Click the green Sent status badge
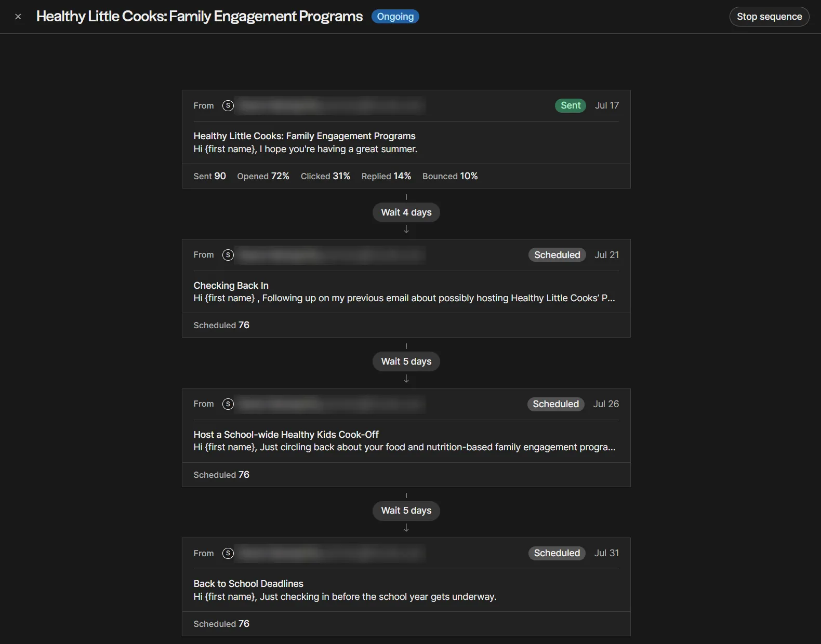821x644 pixels. (571, 105)
